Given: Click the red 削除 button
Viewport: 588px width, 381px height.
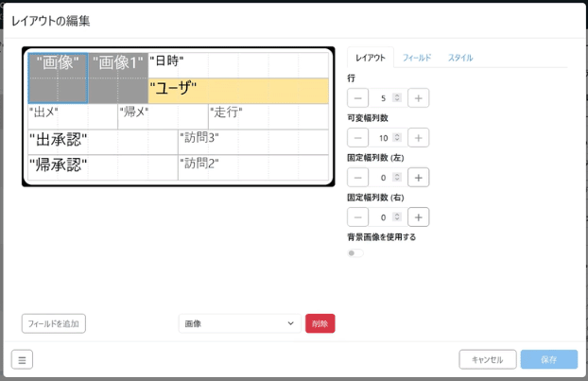Looking at the screenshot, I should tap(320, 323).
